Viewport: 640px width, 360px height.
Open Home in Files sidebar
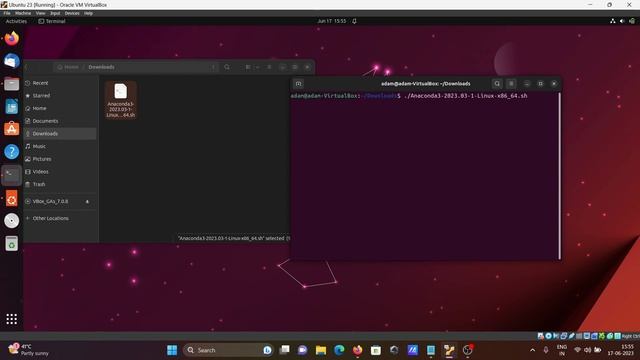60,108
